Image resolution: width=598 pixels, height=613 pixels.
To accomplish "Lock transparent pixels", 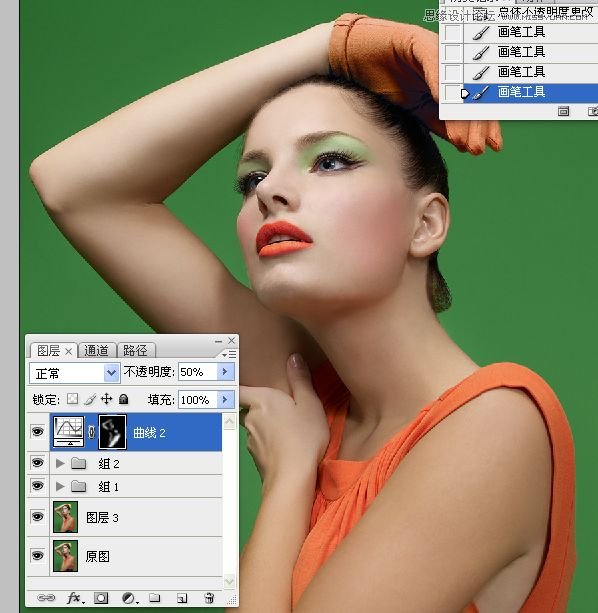I will (x=72, y=399).
